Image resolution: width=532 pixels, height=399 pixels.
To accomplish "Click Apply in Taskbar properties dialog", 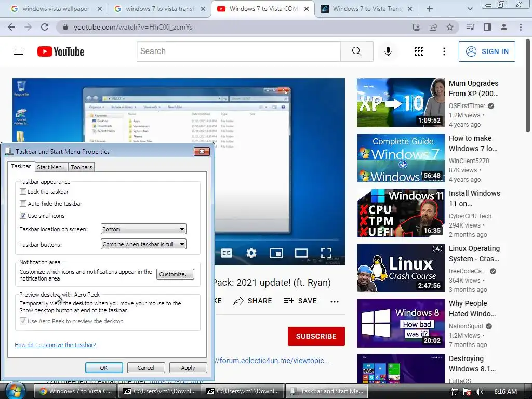I will point(188,368).
